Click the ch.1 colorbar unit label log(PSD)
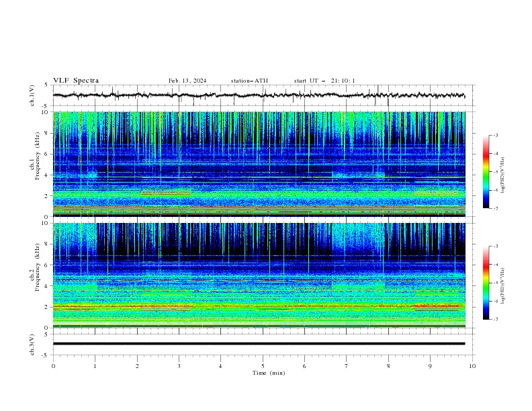The image size is (532, 411). tap(503, 175)
